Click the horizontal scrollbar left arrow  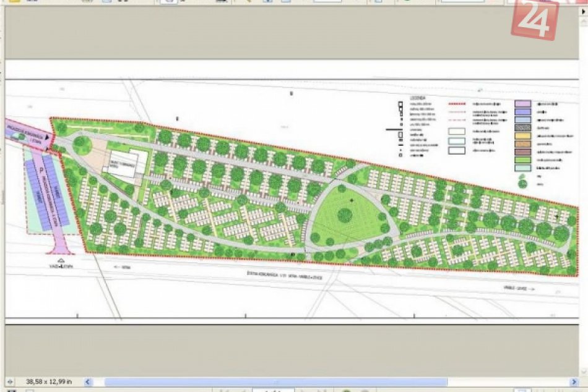[x=87, y=382]
